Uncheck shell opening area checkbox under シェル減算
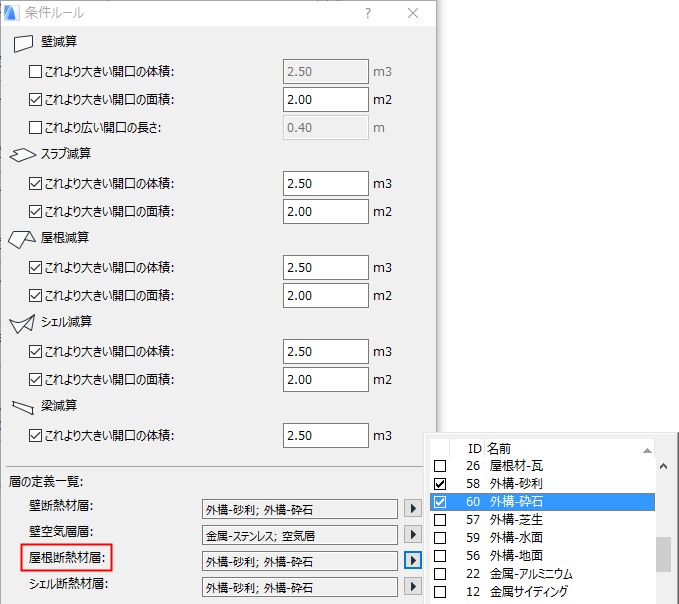 coord(35,380)
